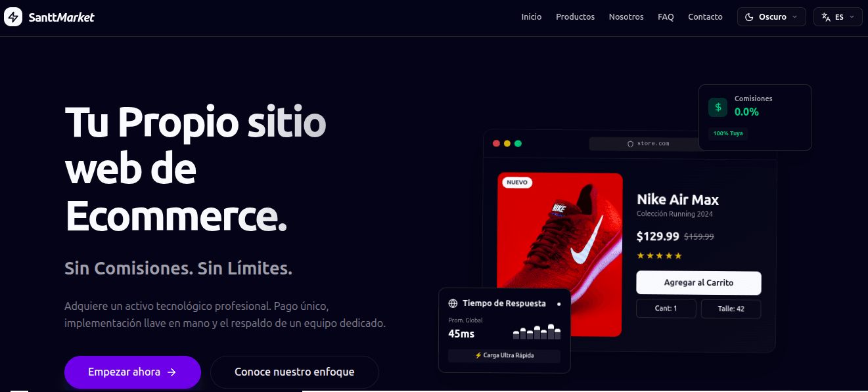
Task: Click the translate icon next to ES
Action: click(x=826, y=17)
